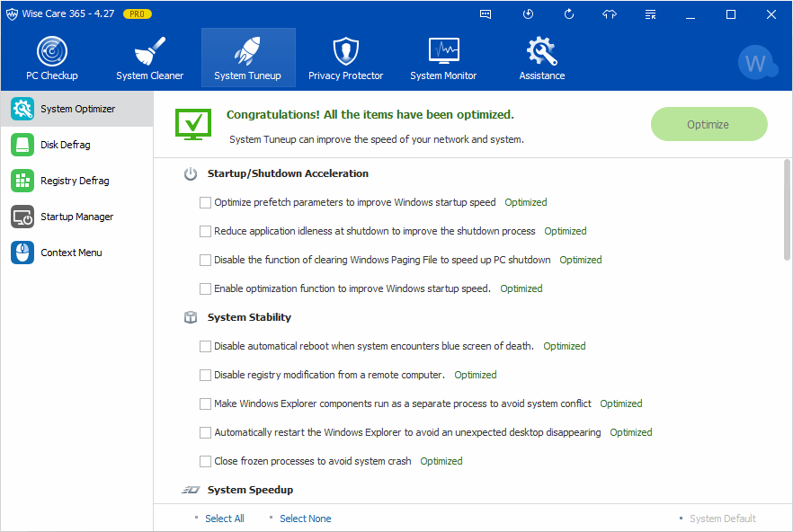The width and height of the screenshot is (793, 532).
Task: Switch to Context Menu label
Action: pyautogui.click(x=71, y=253)
